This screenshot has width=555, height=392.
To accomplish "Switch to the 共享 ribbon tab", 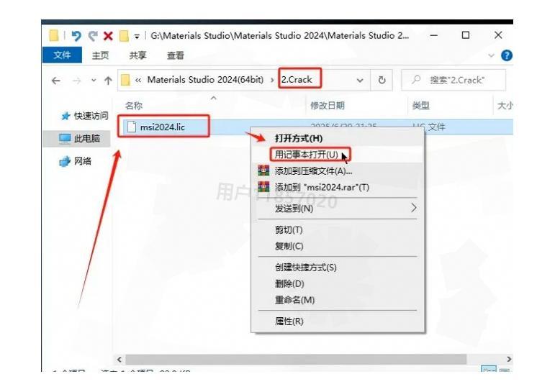I will pos(137,55).
